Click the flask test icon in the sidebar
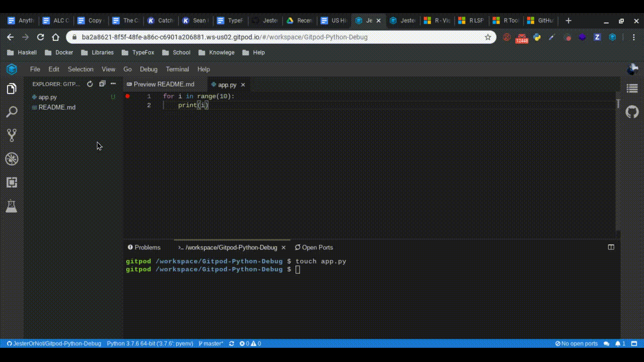644x362 pixels. point(12,206)
